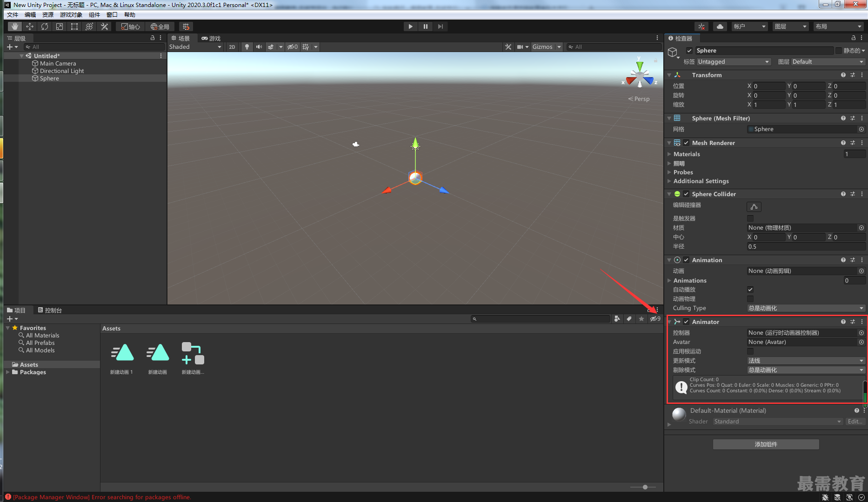Select the Move tool
The height and width of the screenshot is (502, 868).
30,26
